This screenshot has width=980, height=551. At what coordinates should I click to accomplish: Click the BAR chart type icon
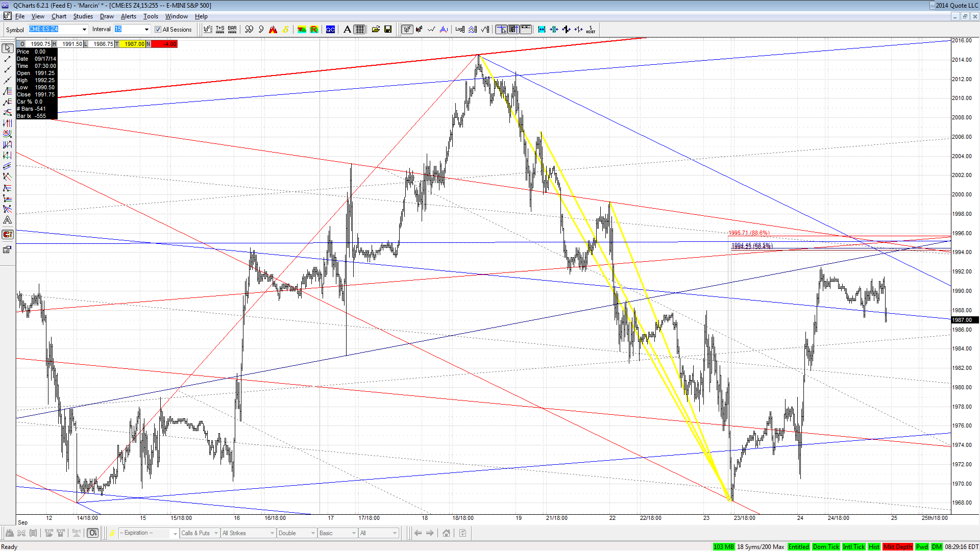(x=232, y=30)
